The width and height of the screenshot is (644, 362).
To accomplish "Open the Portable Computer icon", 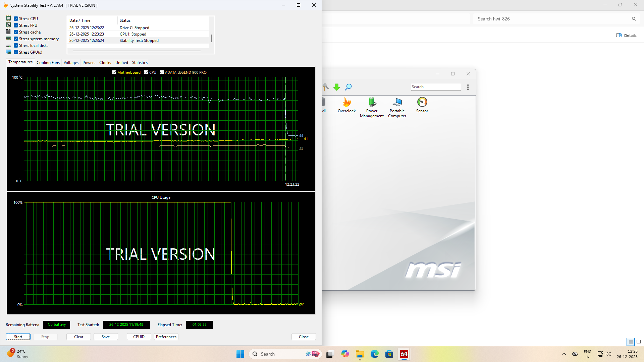I will tap(397, 102).
